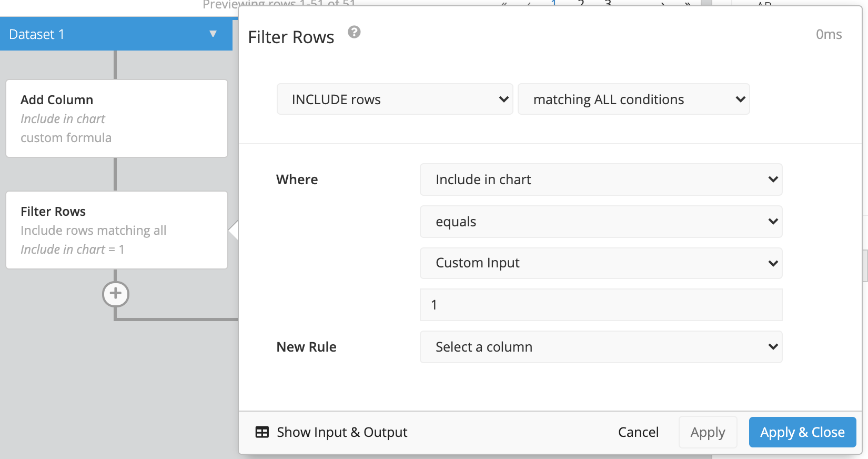Select the Filter Rows step card
Image resolution: width=868 pixels, height=459 pixels.
pos(117,230)
